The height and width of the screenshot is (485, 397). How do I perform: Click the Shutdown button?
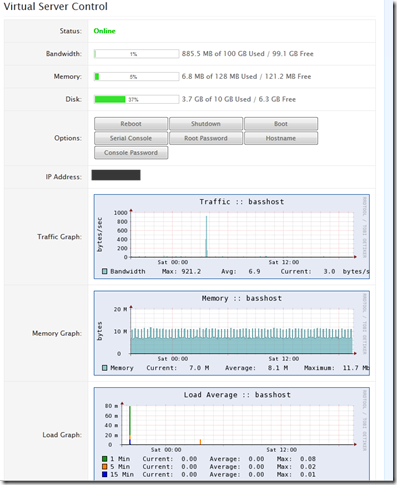tap(206, 124)
